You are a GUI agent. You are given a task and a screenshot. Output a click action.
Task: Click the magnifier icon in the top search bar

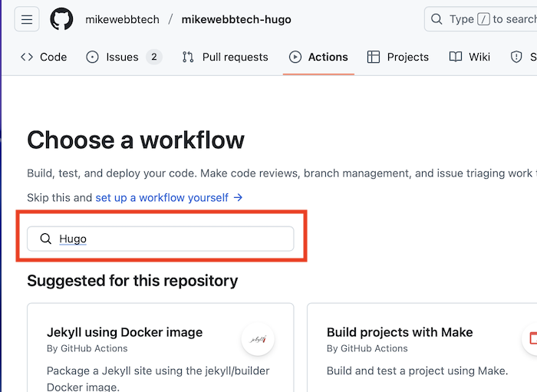(437, 19)
